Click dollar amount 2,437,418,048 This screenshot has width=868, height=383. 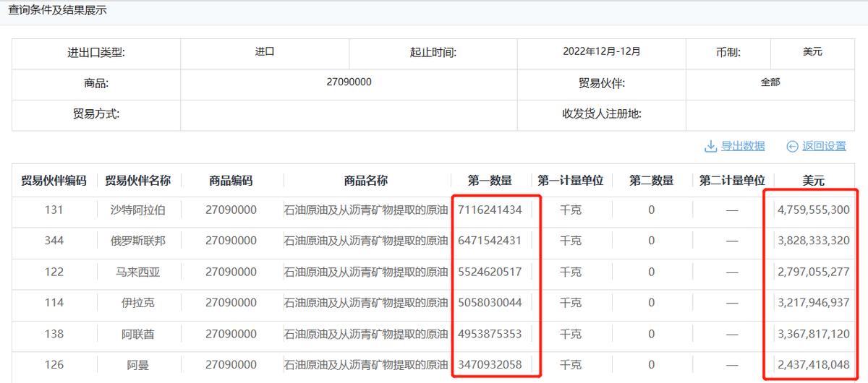pyautogui.click(x=814, y=365)
